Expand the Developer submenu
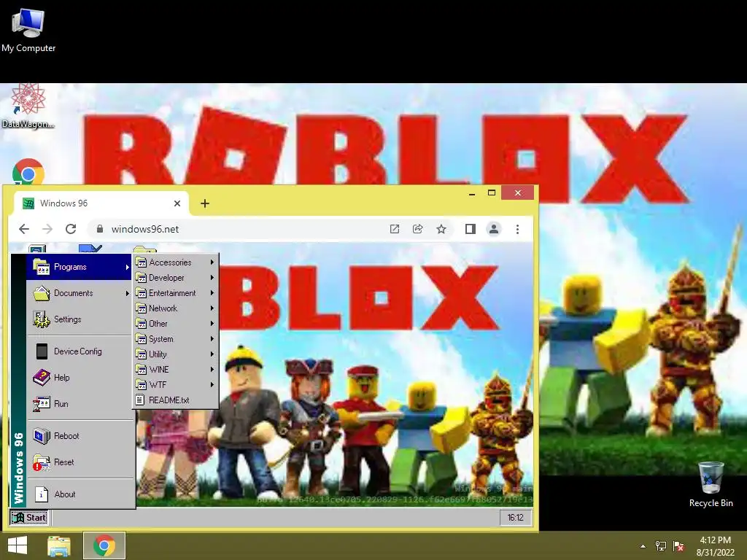This screenshot has width=747, height=560. pyautogui.click(x=175, y=278)
